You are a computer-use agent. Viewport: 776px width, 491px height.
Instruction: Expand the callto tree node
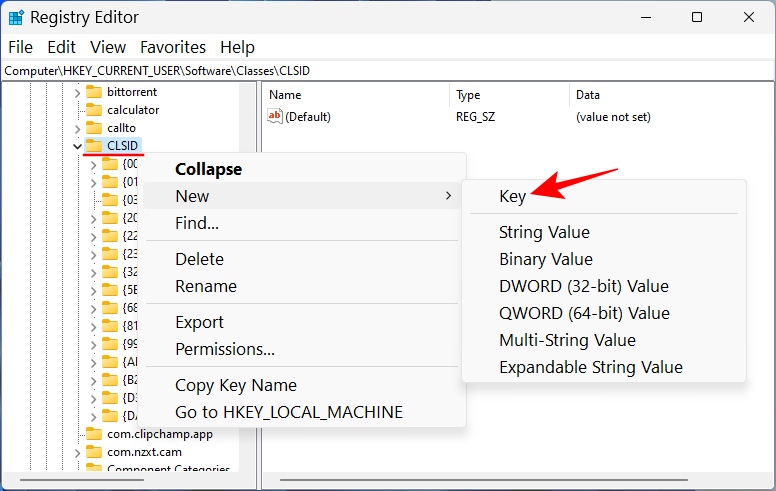(78, 128)
